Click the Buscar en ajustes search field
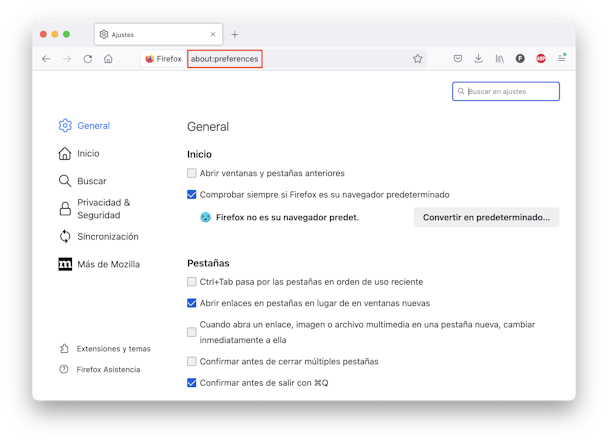This screenshot has height=443, width=608. 506,91
